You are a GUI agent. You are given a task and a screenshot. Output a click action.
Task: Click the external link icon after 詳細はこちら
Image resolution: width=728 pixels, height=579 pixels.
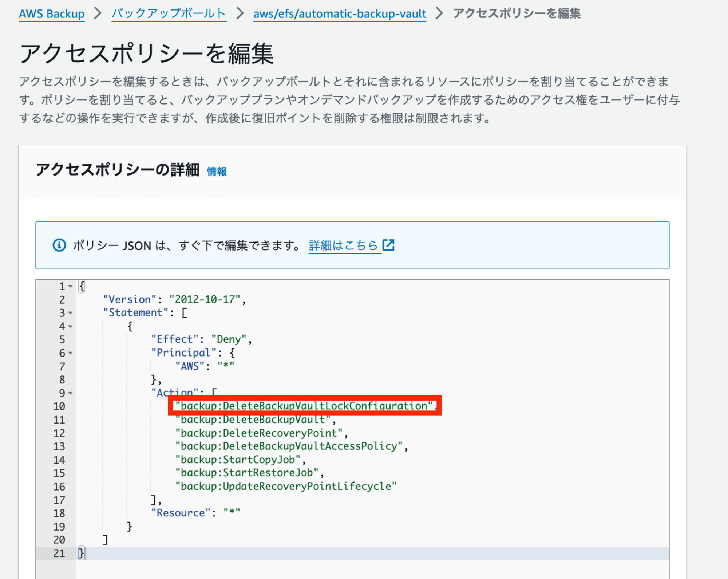(x=388, y=245)
